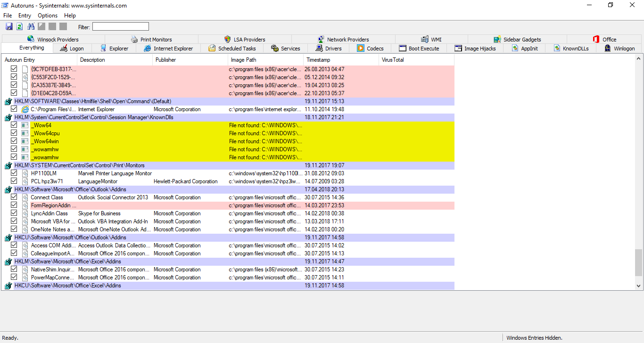Click the registry icon of Session Manager\KnownDlls key
Viewport: 644px width, 343px height.
[8, 117]
